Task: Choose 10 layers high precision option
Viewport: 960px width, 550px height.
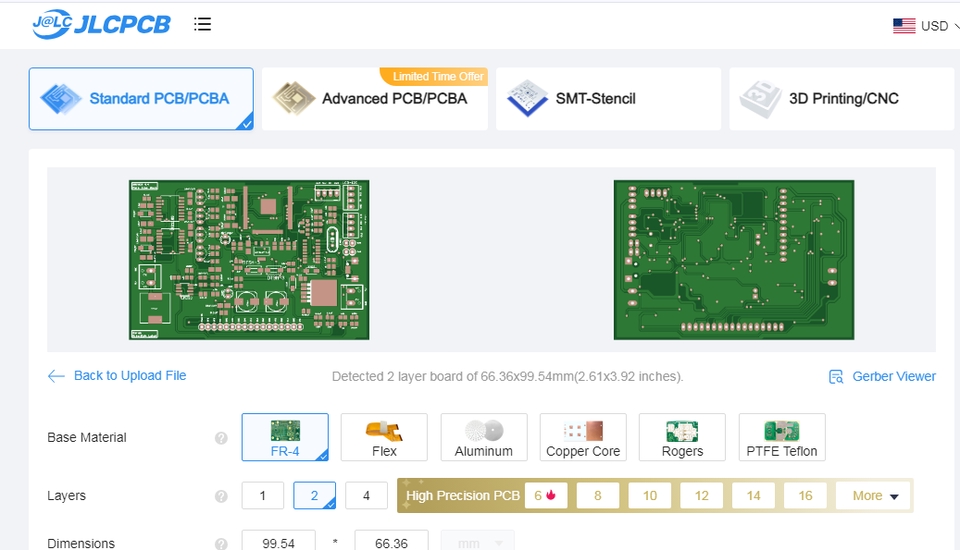Action: pos(650,495)
